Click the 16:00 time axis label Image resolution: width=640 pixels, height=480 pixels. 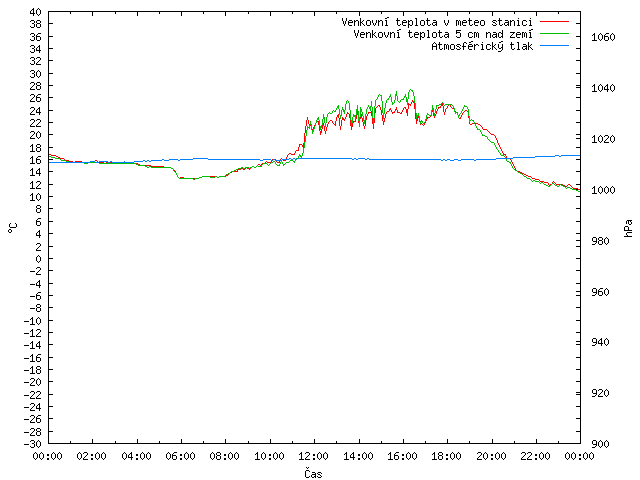[402, 456]
